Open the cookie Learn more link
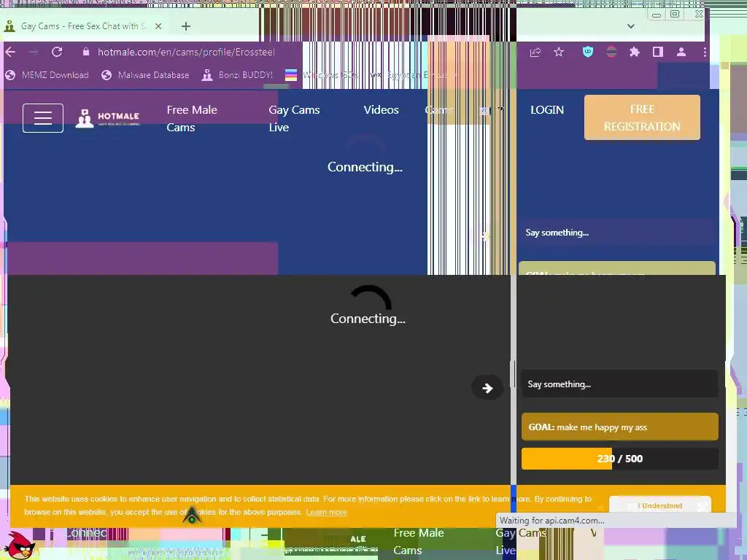The image size is (747, 560). pyautogui.click(x=326, y=513)
